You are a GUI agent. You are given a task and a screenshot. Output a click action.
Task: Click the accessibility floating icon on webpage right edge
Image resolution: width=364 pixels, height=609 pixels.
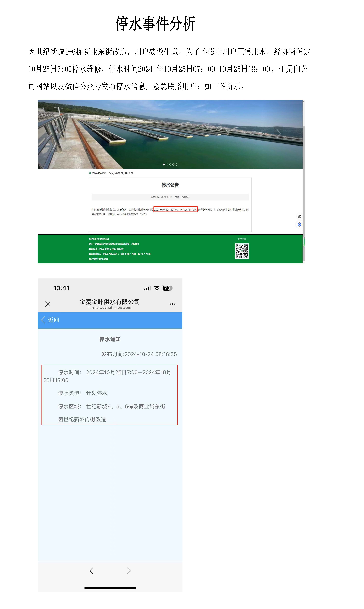pyautogui.click(x=299, y=216)
